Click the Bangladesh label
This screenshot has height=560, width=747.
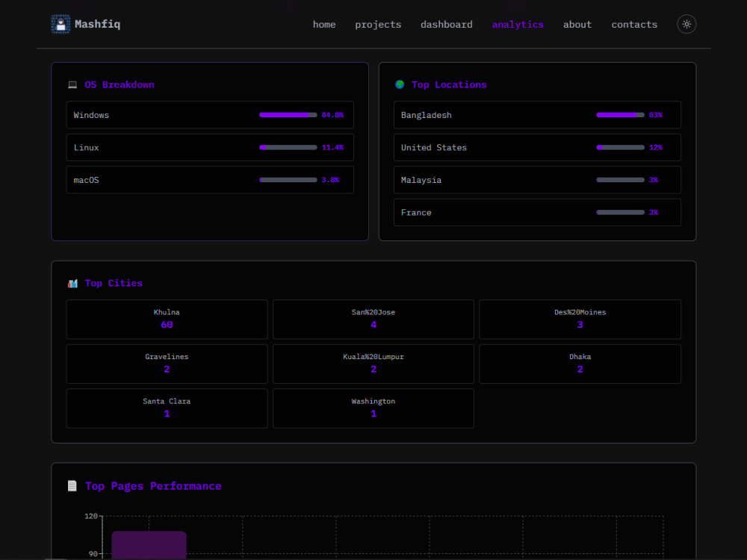[x=426, y=115]
